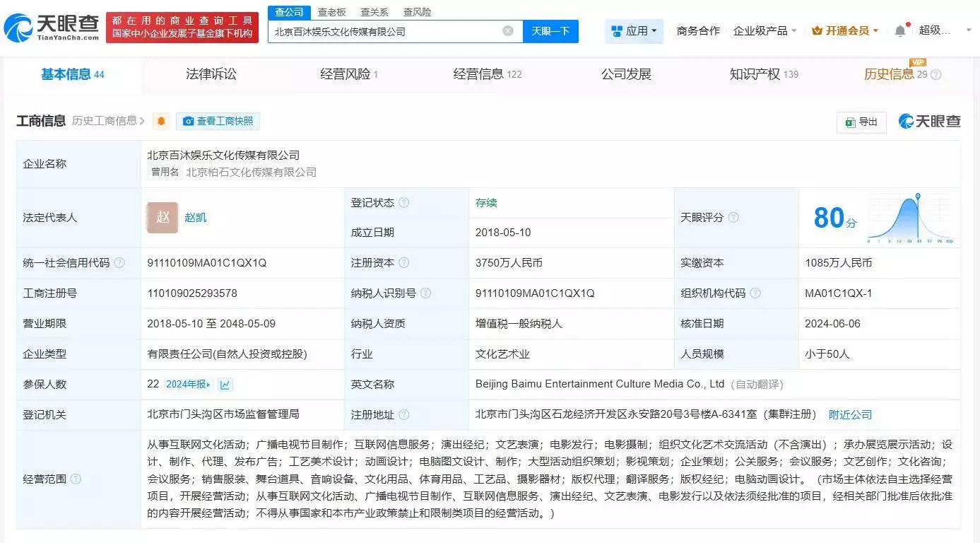The image size is (980, 543).
Task: Switch to the 法律诉讼 tab
Action: pos(211,74)
